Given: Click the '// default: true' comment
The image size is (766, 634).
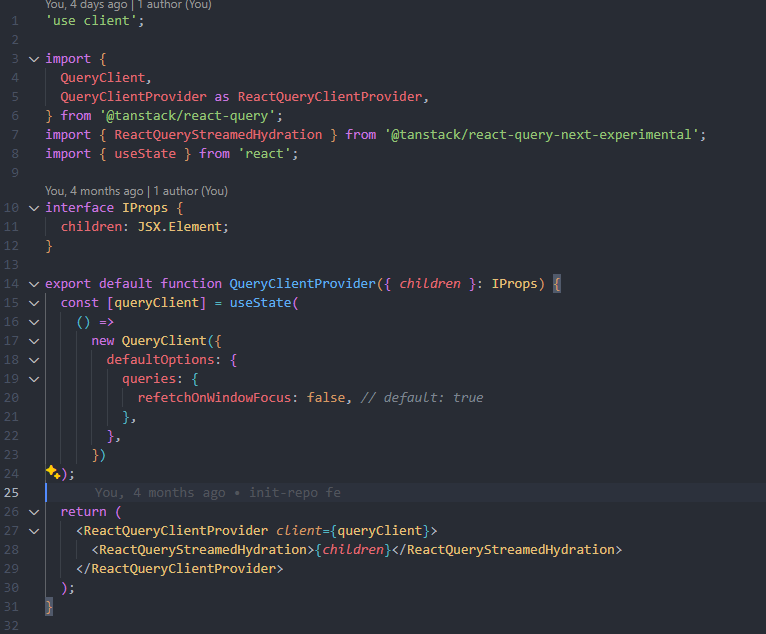Looking at the screenshot, I should [422, 398].
